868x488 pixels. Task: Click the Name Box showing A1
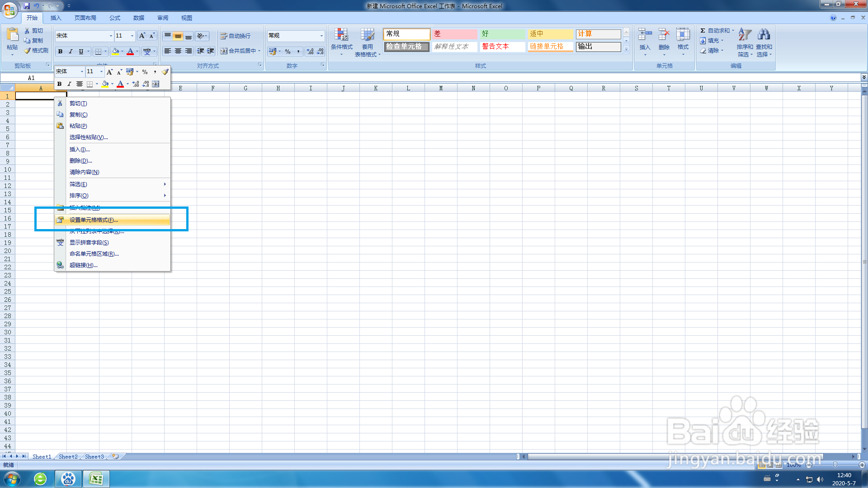(x=31, y=78)
